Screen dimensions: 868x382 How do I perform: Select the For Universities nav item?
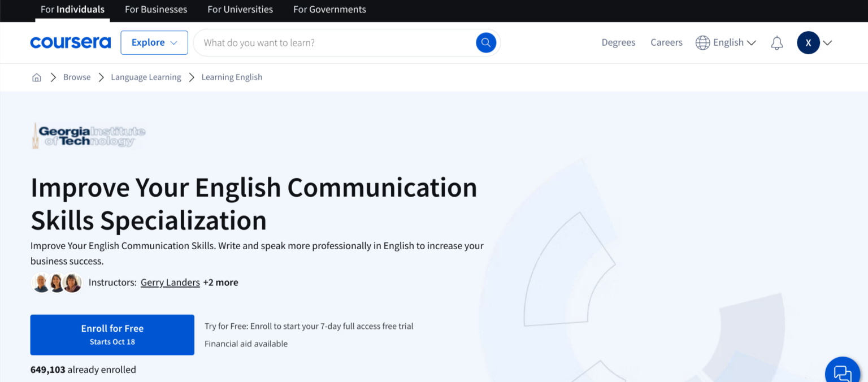click(x=240, y=10)
